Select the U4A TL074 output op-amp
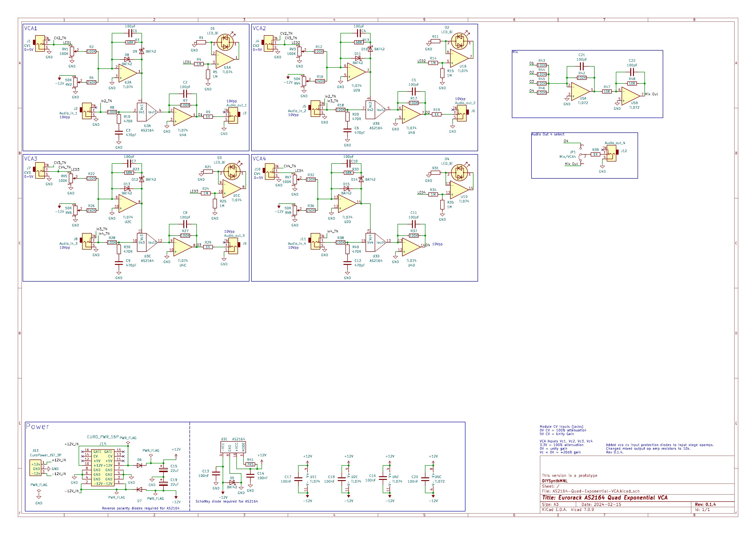The height and width of the screenshot is (535, 756). pos(183,116)
